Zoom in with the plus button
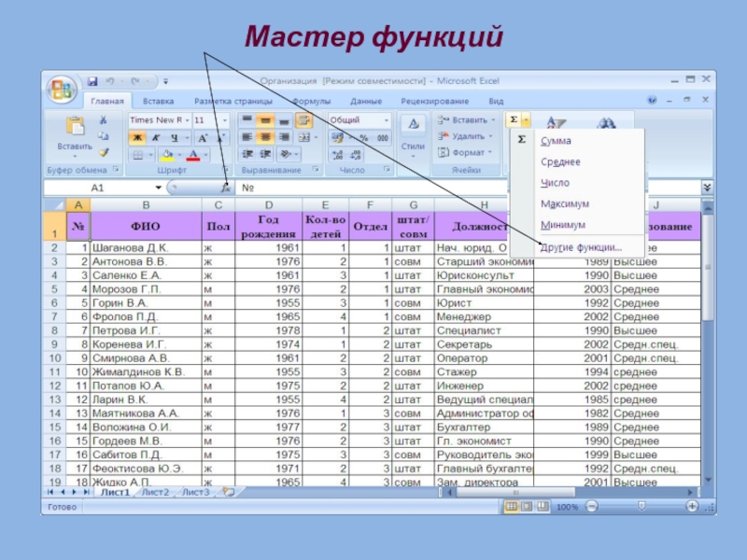Viewport: 747px width, 560px height. 692,506
